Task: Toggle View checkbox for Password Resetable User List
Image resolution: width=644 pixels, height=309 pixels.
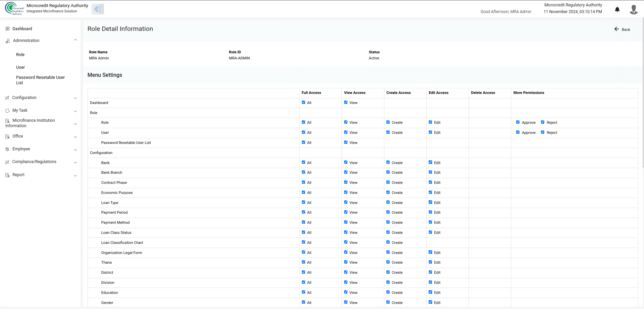Action: tap(346, 142)
